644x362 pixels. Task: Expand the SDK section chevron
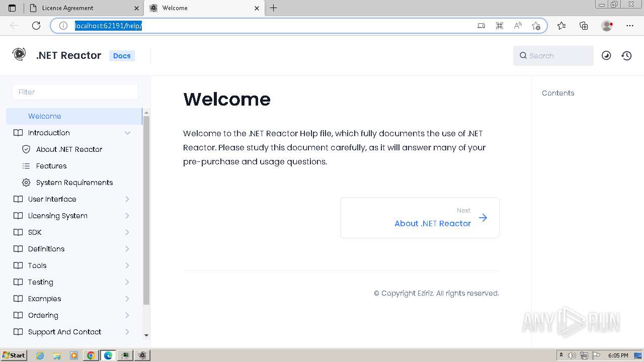[x=127, y=232]
